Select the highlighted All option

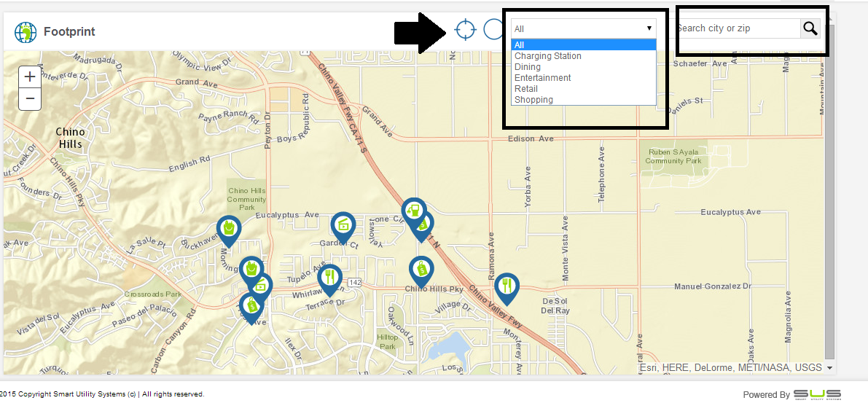point(519,45)
